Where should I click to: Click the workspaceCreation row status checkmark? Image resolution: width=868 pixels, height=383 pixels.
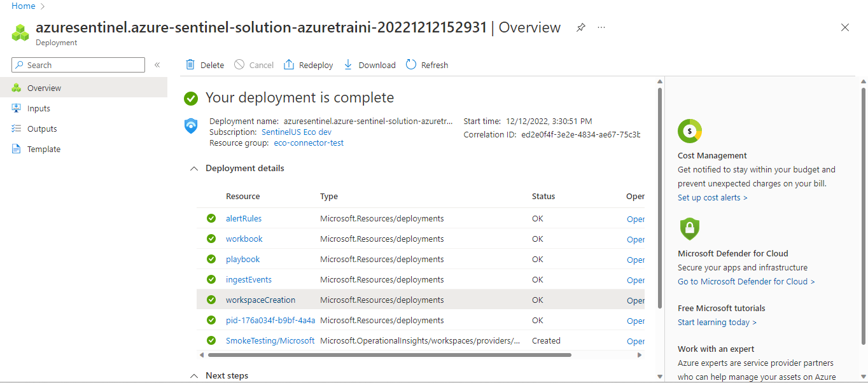point(211,300)
